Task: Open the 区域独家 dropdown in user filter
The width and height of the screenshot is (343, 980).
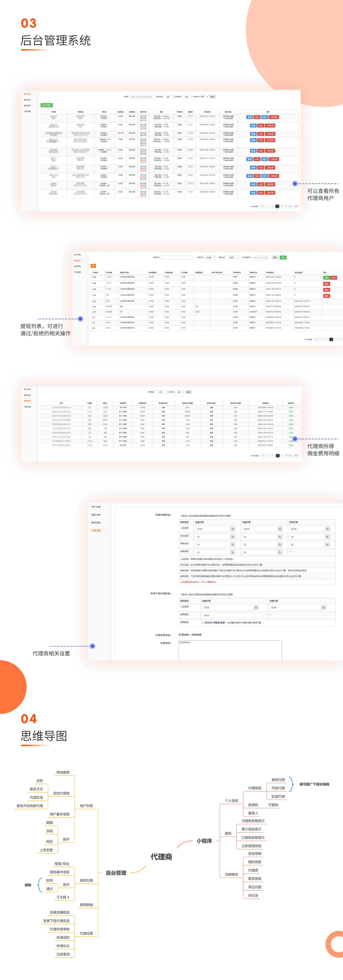Action: coord(169,97)
